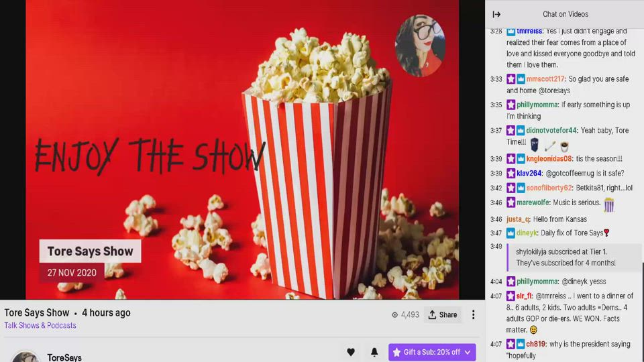Click the coffee cup emote in chat
The height and width of the screenshot is (362, 644).
point(564,145)
